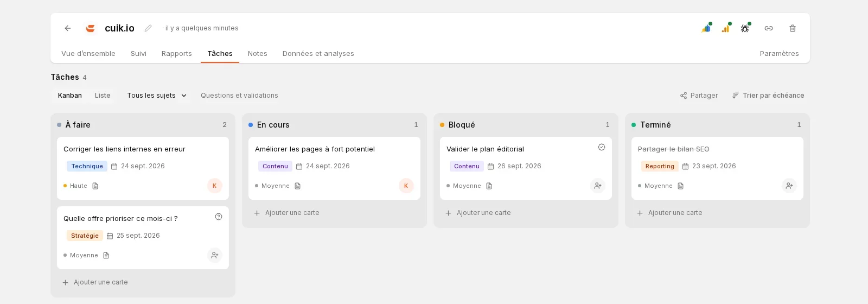Screen dimensions: 868x304
Task: Open the Google Search Console integration icon
Action: (x=706, y=28)
